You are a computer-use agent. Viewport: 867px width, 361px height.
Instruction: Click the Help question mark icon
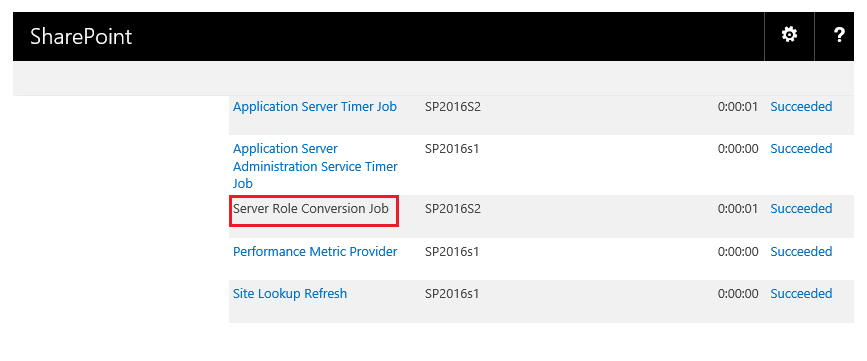click(x=839, y=35)
